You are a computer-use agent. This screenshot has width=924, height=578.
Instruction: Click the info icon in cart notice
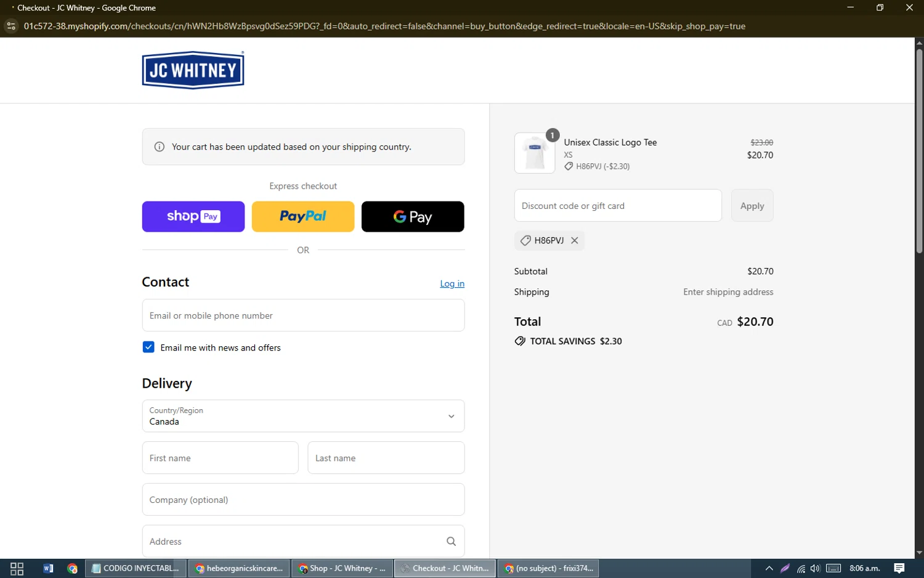tap(159, 147)
